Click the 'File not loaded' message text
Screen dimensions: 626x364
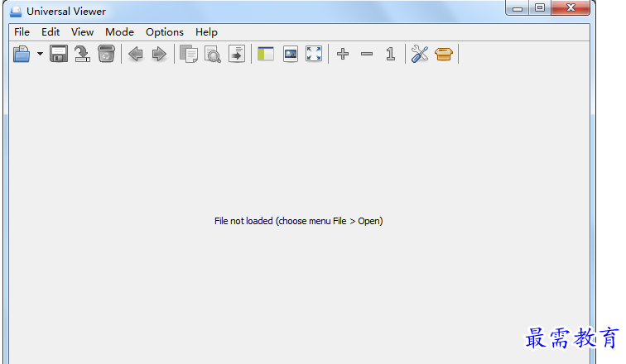click(x=299, y=221)
